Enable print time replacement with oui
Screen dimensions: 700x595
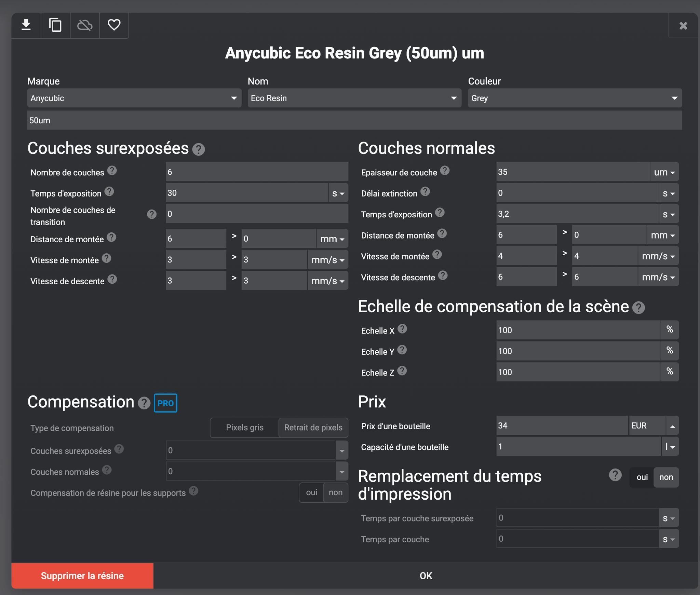[x=642, y=477]
